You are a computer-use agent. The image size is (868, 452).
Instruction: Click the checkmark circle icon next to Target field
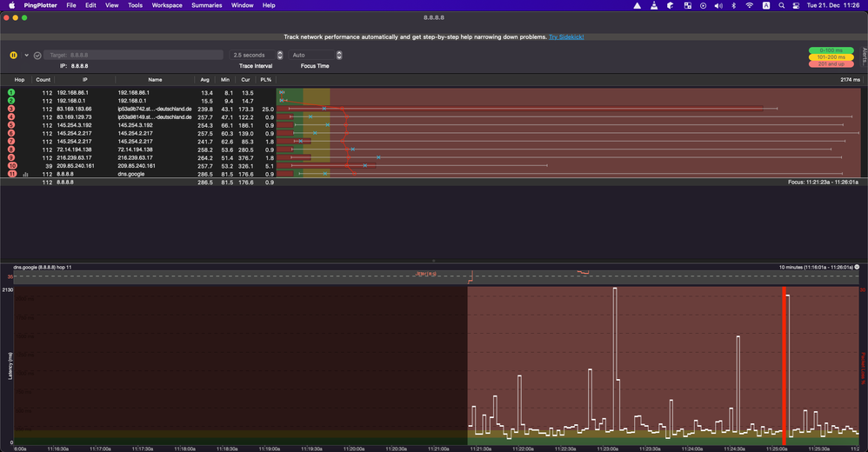click(x=37, y=56)
